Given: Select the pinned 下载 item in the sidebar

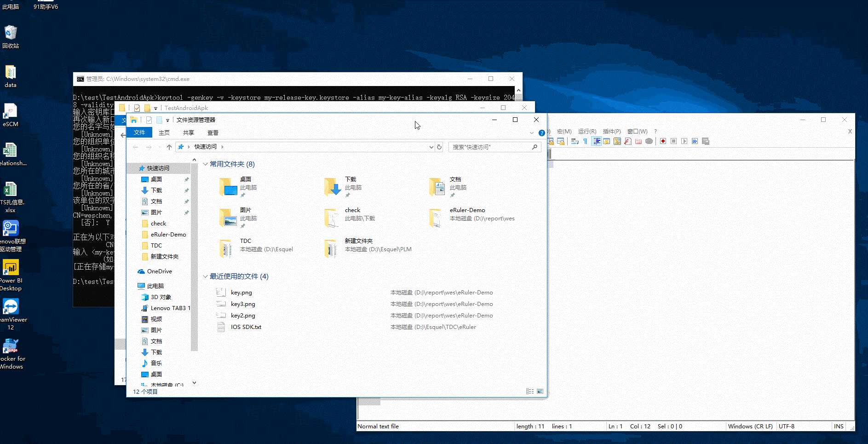Looking at the screenshot, I should point(156,190).
